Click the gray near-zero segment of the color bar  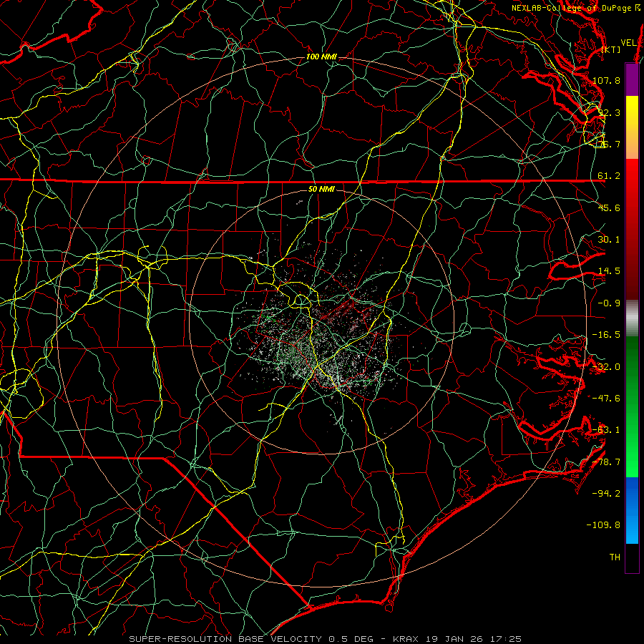632,318
